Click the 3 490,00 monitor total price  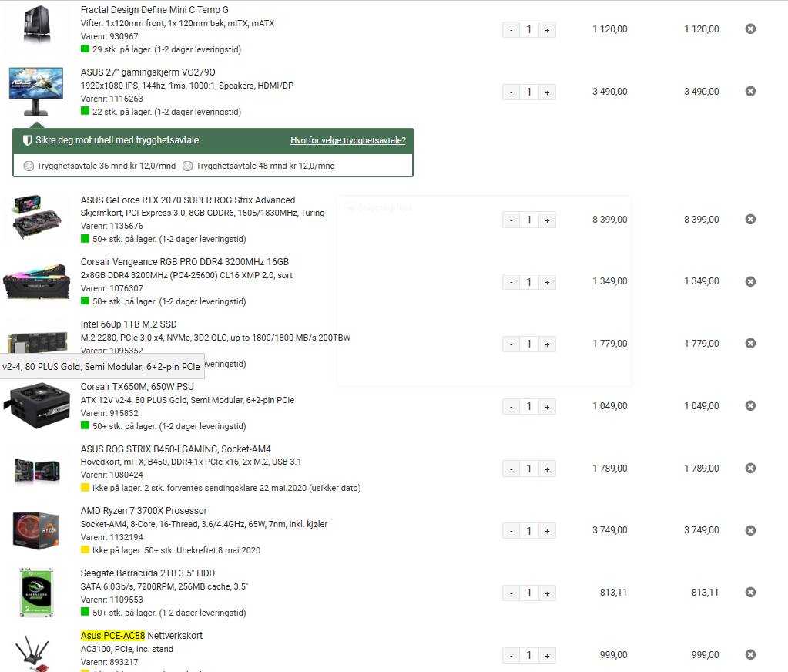click(x=701, y=92)
